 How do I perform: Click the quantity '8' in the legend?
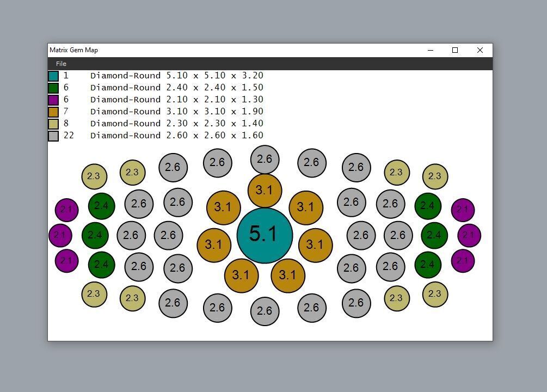[x=66, y=123]
